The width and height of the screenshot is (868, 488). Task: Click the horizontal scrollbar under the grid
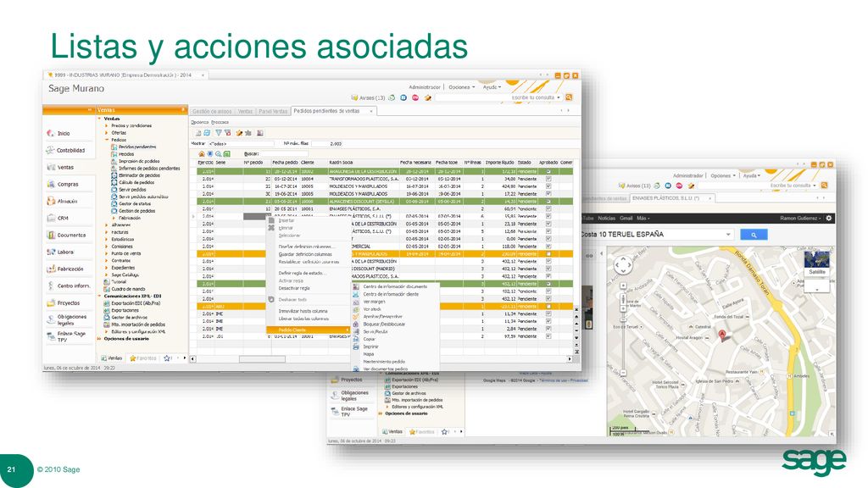point(381,359)
